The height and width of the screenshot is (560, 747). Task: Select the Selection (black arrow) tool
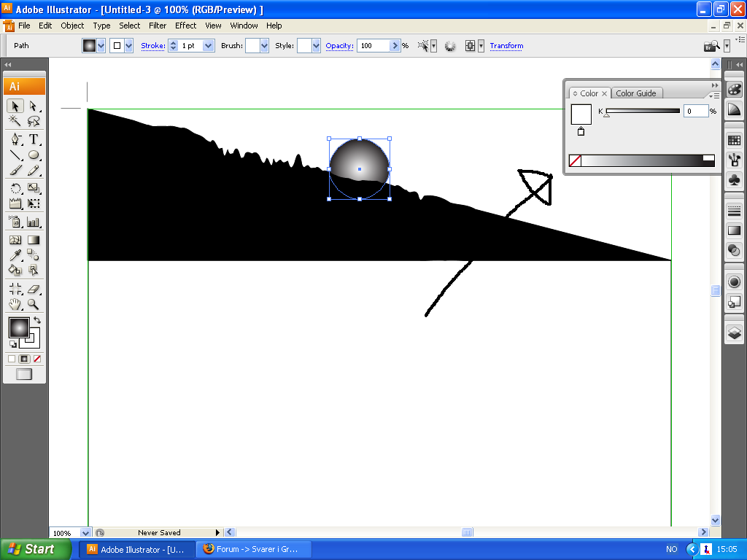click(x=15, y=105)
